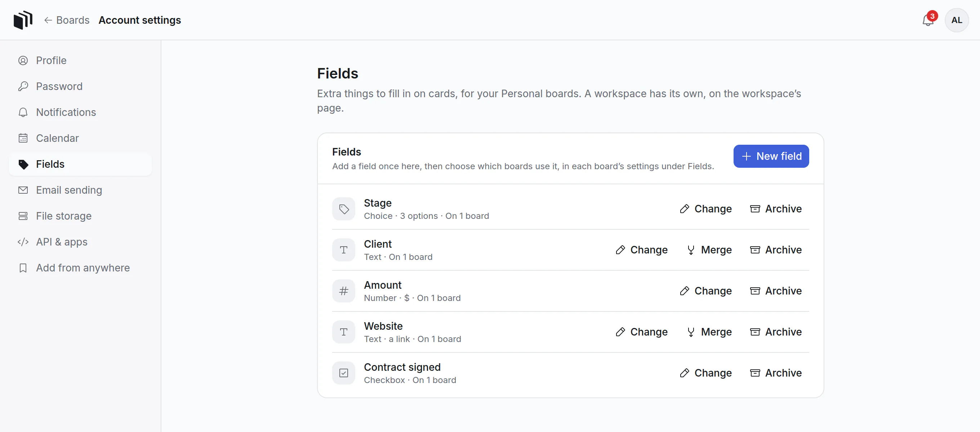Archive the Amount field
The width and height of the screenshot is (980, 432).
click(x=776, y=291)
